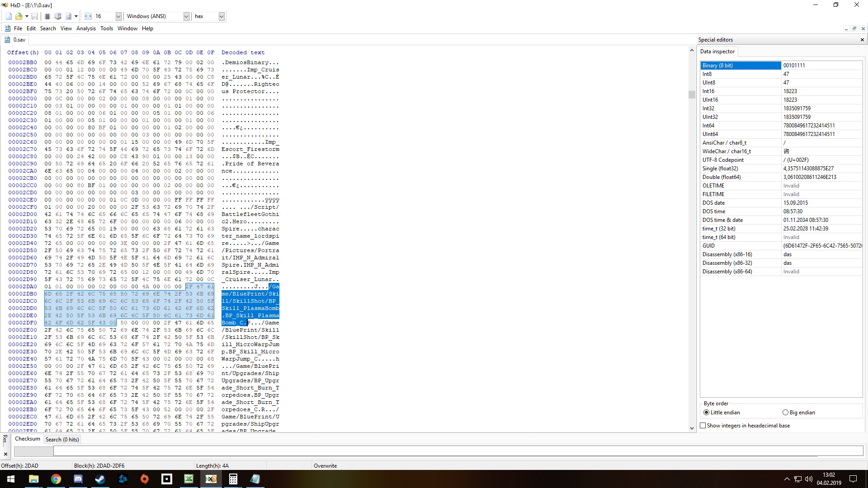Enable Show integers in hexadecimal base

703,426
